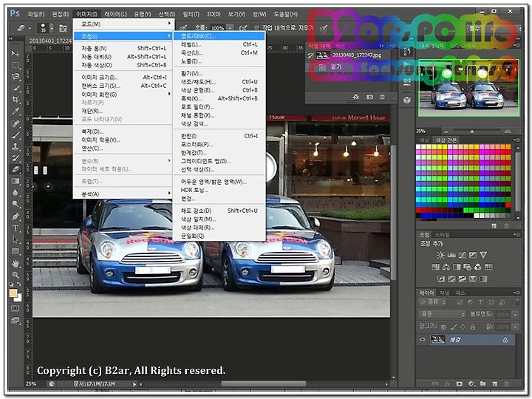532x399 pixels.
Task: Toggle lock image pixels brush icon
Action: click(453, 327)
